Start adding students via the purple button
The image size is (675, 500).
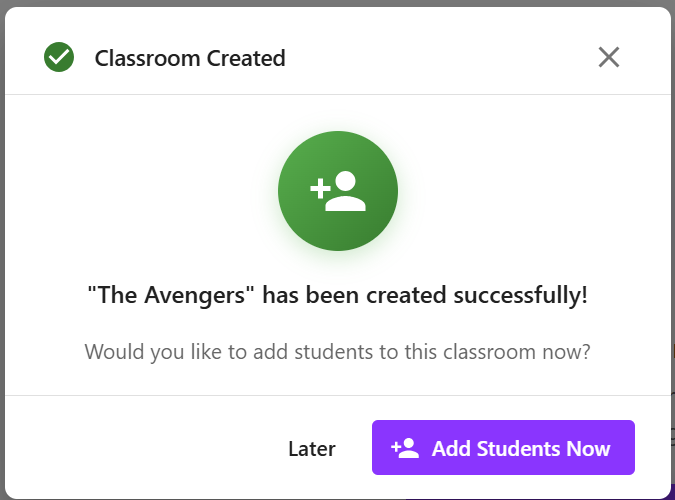click(503, 448)
